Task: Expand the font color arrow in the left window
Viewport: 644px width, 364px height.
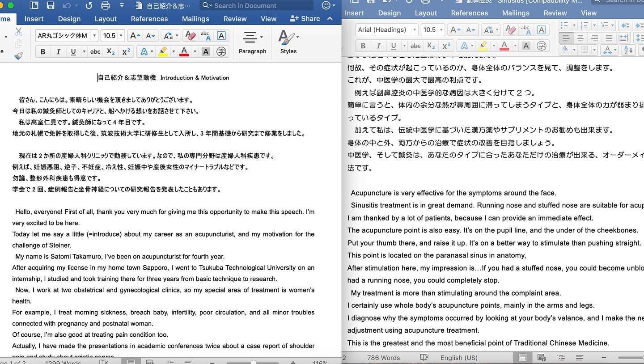Action: (195, 52)
